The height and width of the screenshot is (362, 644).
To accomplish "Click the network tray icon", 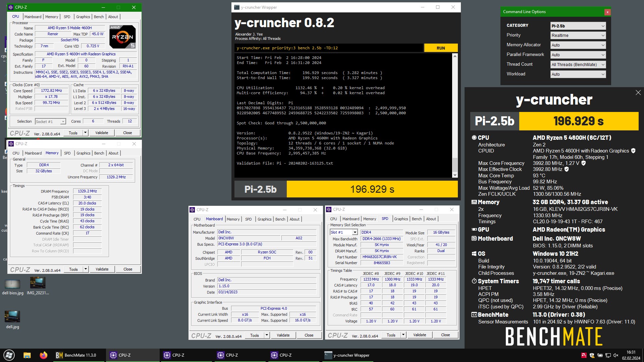I will tap(608, 355).
